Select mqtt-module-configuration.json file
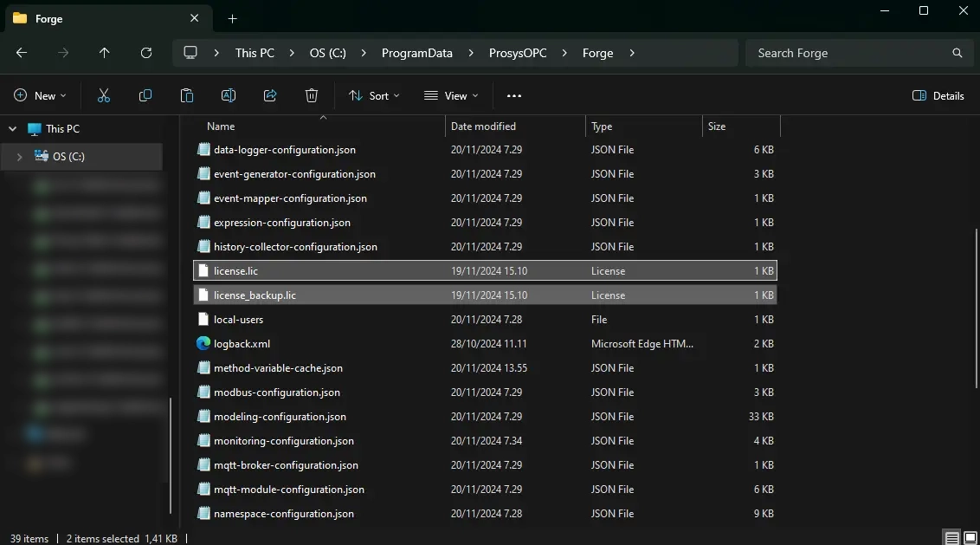The height and width of the screenshot is (545, 980). (485, 490)
